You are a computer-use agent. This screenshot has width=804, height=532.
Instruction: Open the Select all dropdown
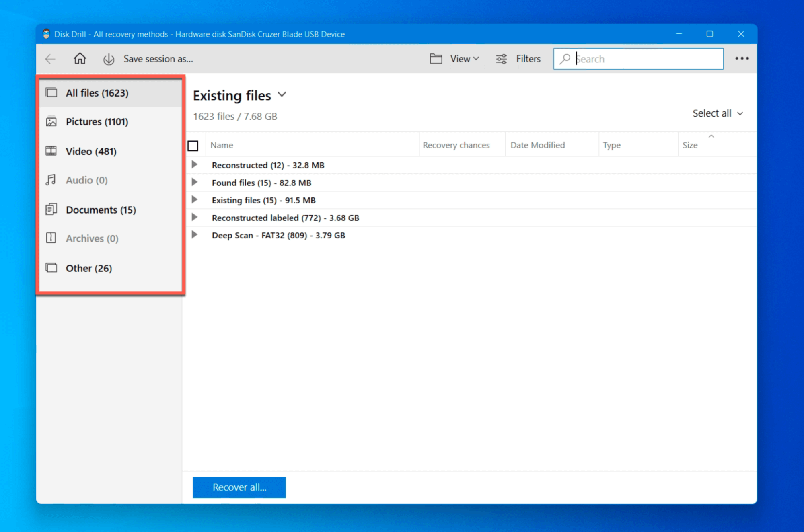(718, 113)
